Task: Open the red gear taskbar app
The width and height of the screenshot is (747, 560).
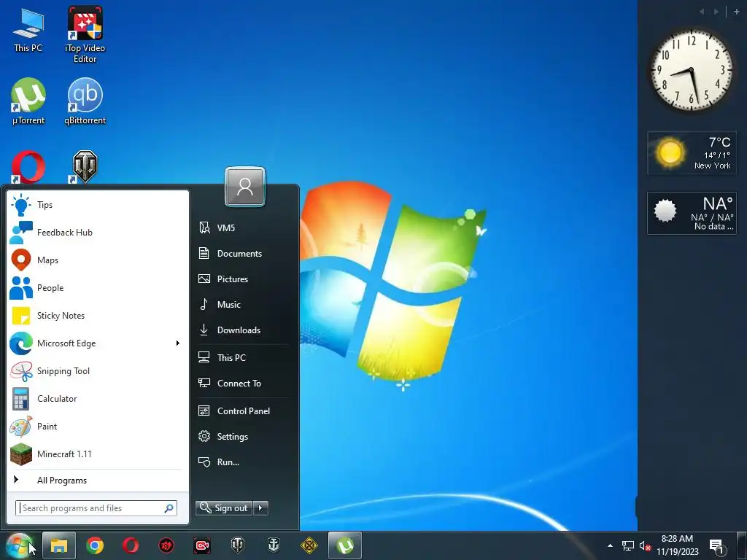Action: pyautogui.click(x=166, y=545)
